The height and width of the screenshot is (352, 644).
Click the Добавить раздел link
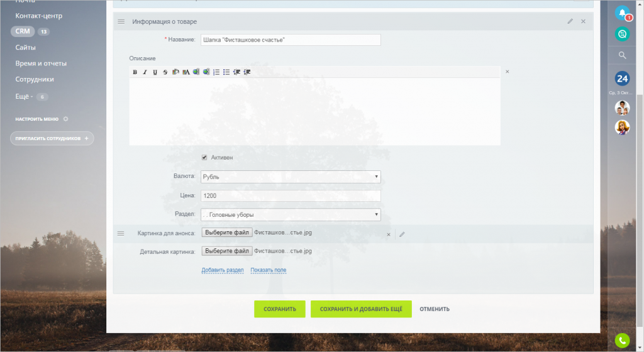click(223, 270)
